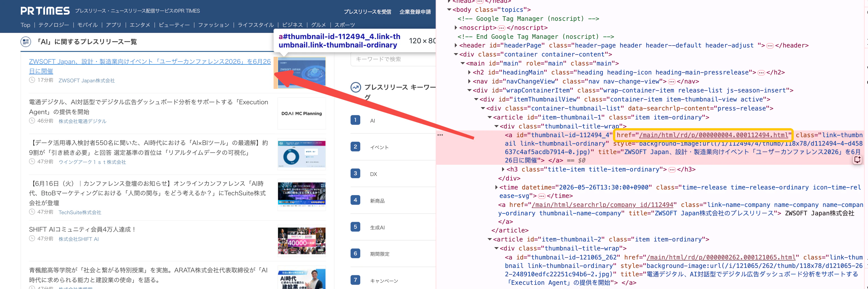Open the アプリ category

click(113, 25)
